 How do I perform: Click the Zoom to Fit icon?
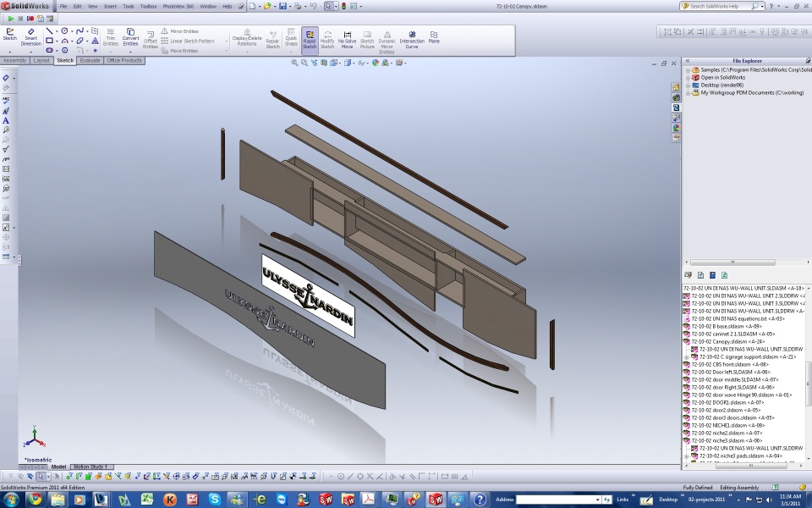click(x=294, y=63)
